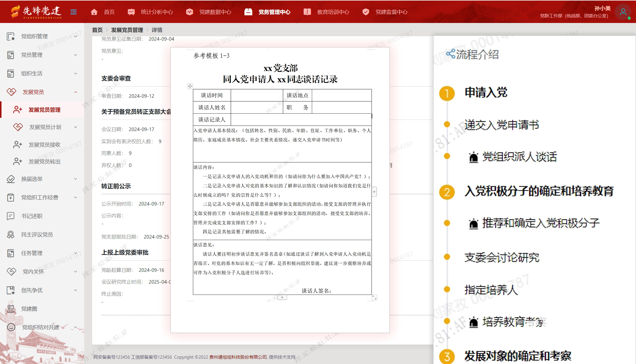Image resolution: width=636 pixels, height=364 pixels.
Task: Open the 党建数据中心 tab
Action: click(215, 12)
